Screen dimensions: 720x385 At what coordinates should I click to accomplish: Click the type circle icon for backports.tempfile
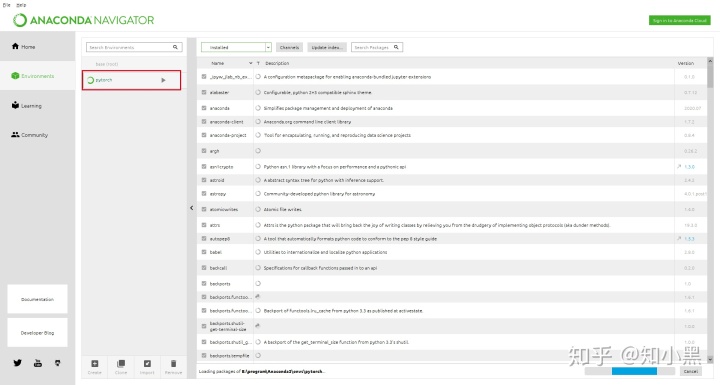pyautogui.click(x=258, y=355)
